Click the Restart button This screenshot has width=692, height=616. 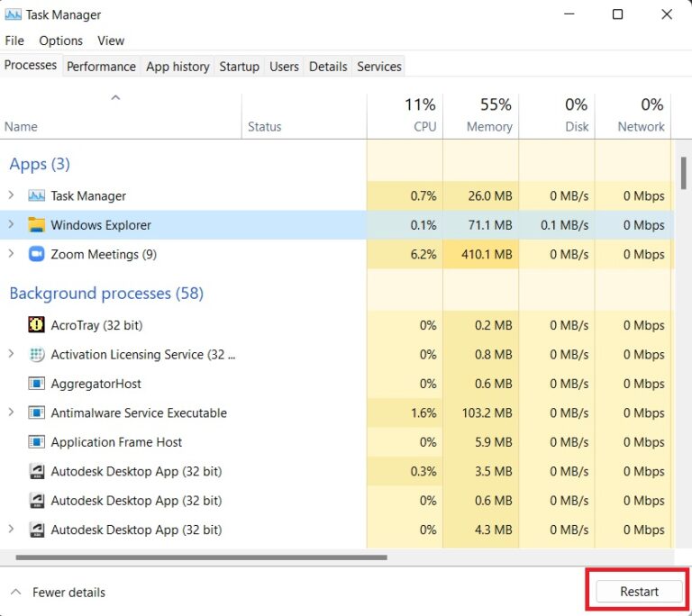click(x=639, y=592)
